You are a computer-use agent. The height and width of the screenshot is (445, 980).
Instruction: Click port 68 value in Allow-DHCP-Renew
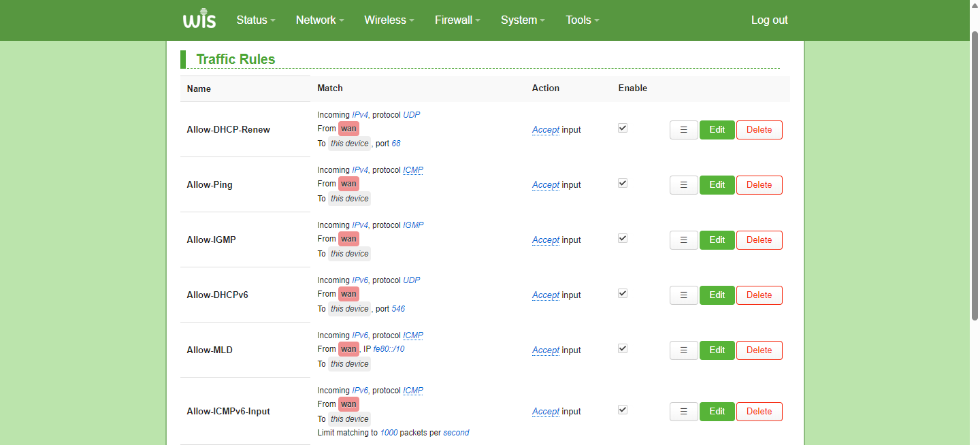pos(396,144)
